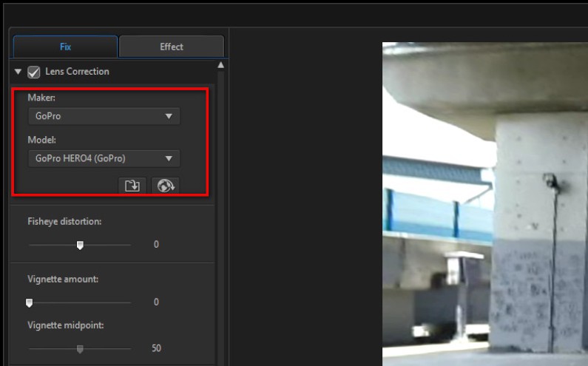This screenshot has height=366, width=588.
Task: Click the Vignette midpoint: label
Action: [x=66, y=325]
